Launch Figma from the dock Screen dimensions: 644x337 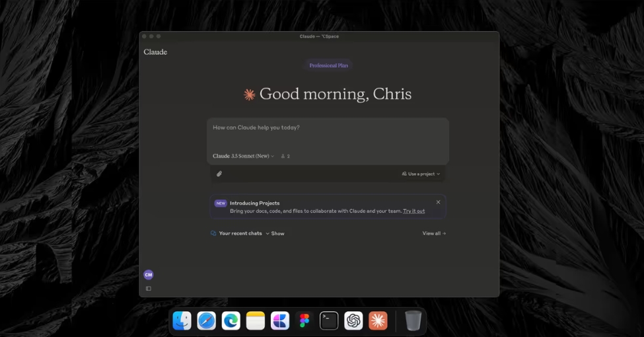click(304, 320)
